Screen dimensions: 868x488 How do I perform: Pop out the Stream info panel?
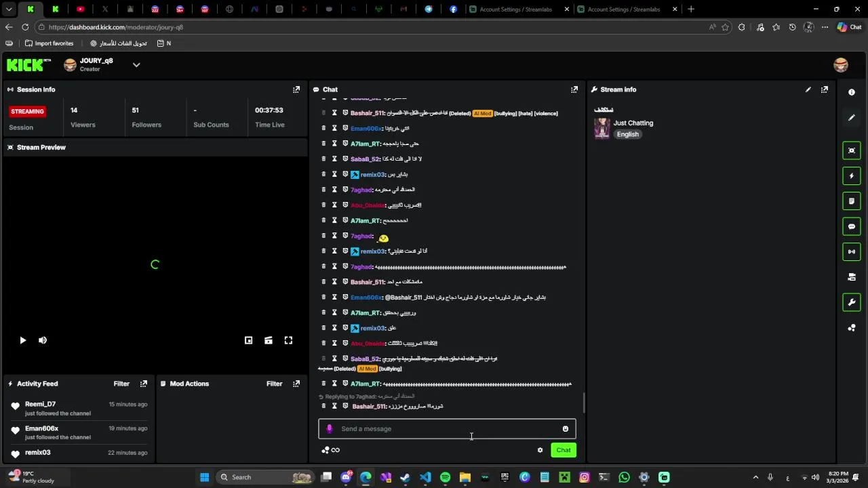(825, 89)
